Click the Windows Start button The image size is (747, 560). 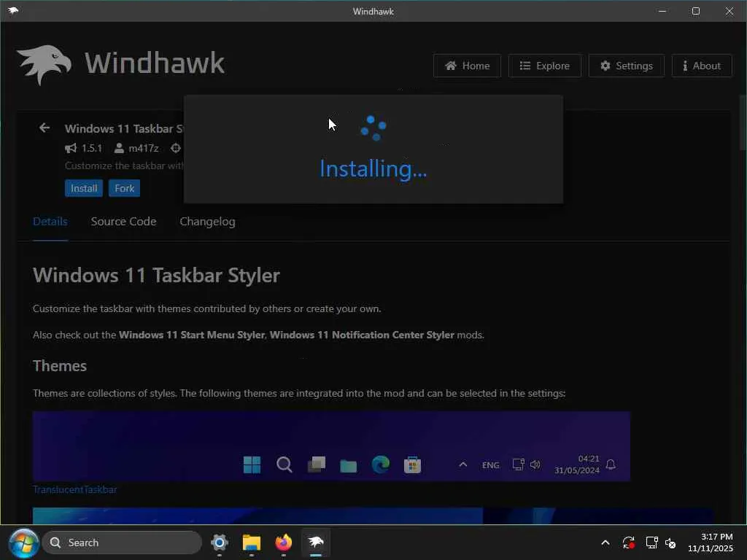point(23,542)
